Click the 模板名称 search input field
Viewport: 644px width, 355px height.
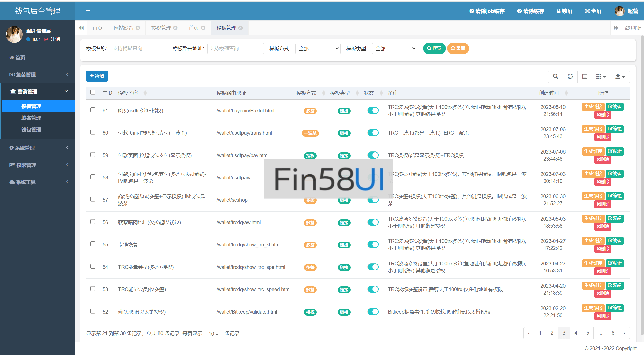139,48
